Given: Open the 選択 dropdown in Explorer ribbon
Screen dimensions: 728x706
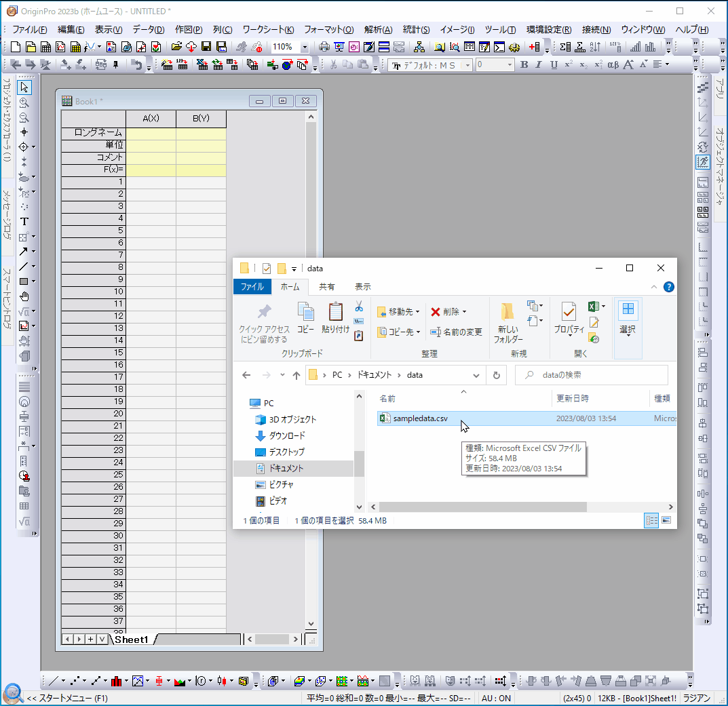Looking at the screenshot, I should tap(628, 329).
